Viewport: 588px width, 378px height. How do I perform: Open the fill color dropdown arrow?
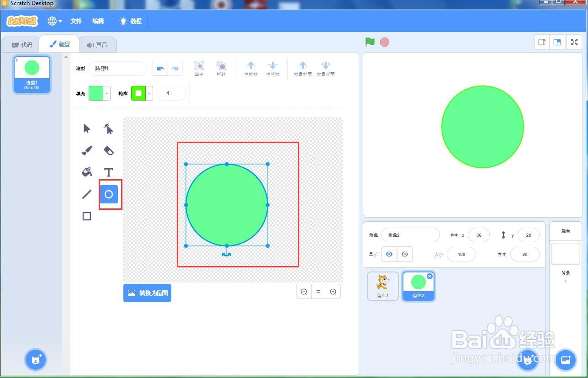click(x=107, y=93)
